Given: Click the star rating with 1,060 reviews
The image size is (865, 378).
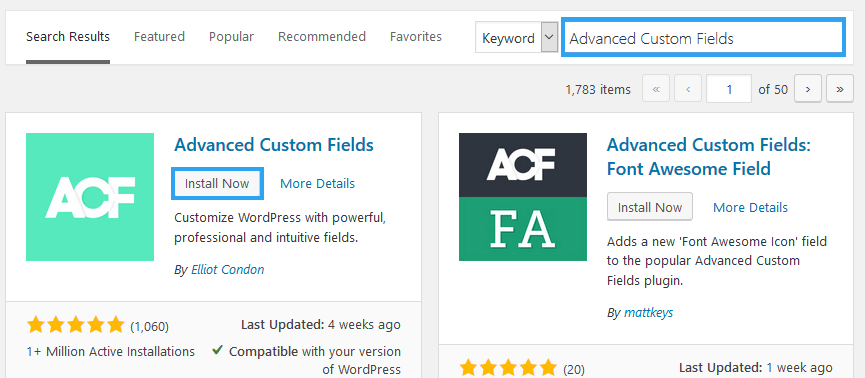Looking at the screenshot, I should coord(76,326).
